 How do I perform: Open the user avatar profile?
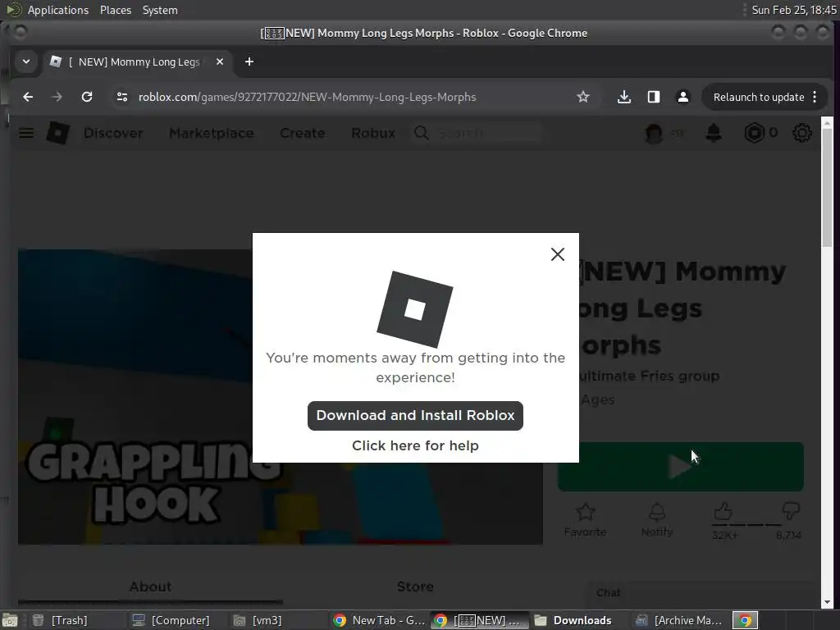[654, 133]
